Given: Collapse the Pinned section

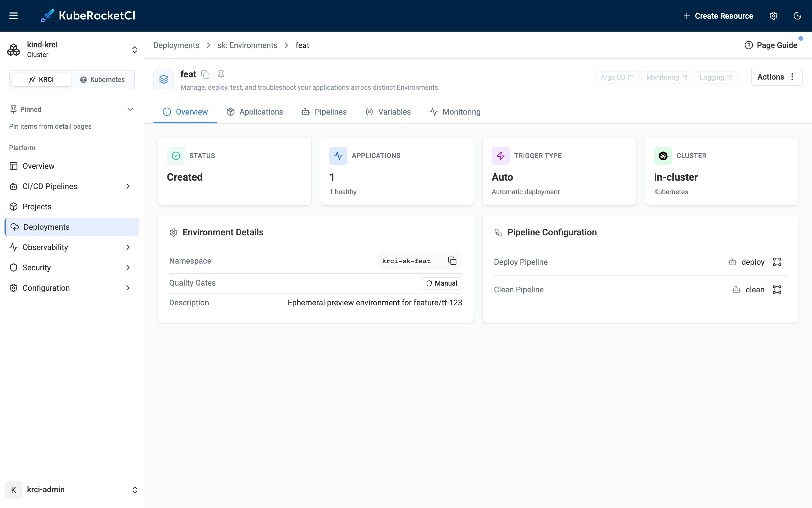Looking at the screenshot, I should [130, 110].
